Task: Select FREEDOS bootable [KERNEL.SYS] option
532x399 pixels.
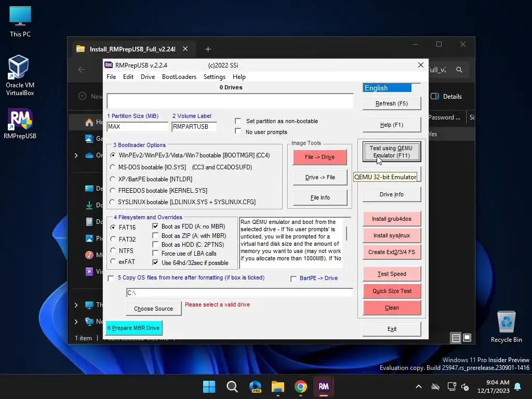Action: (113, 190)
